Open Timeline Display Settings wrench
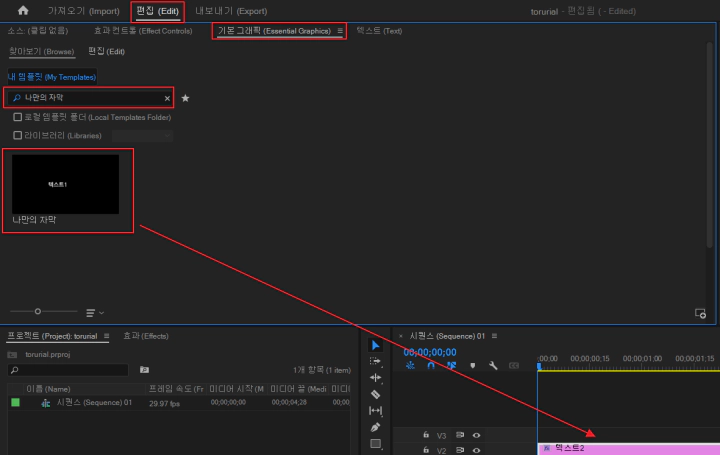This screenshot has height=455, width=720. click(493, 365)
